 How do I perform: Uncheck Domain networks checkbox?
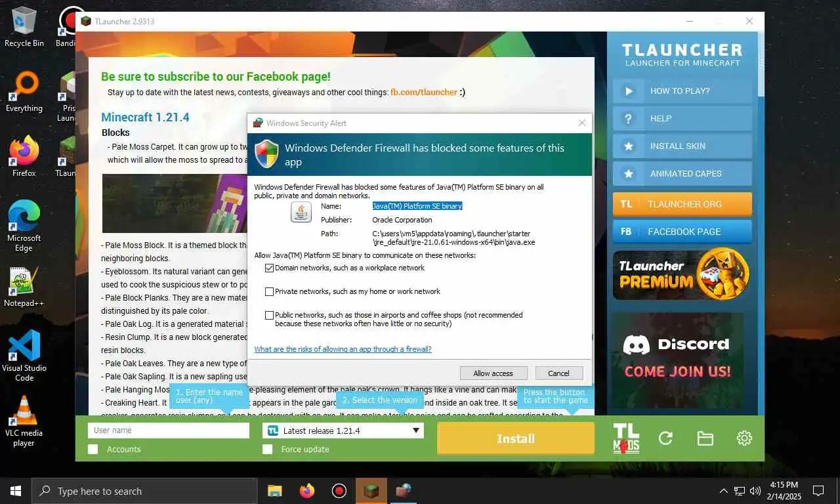pos(269,268)
